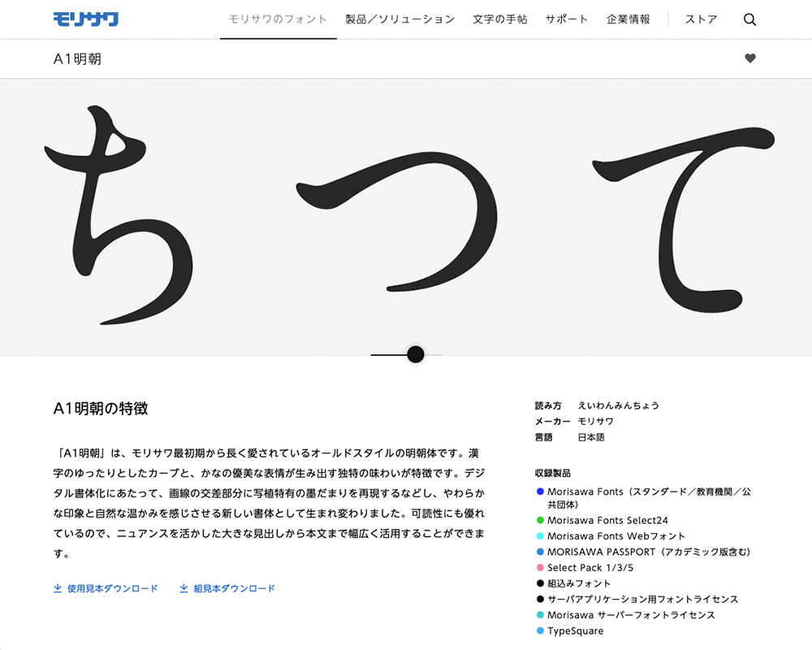The width and height of the screenshot is (812, 650).
Task: Click the 読み方 label
Action: 548,405
